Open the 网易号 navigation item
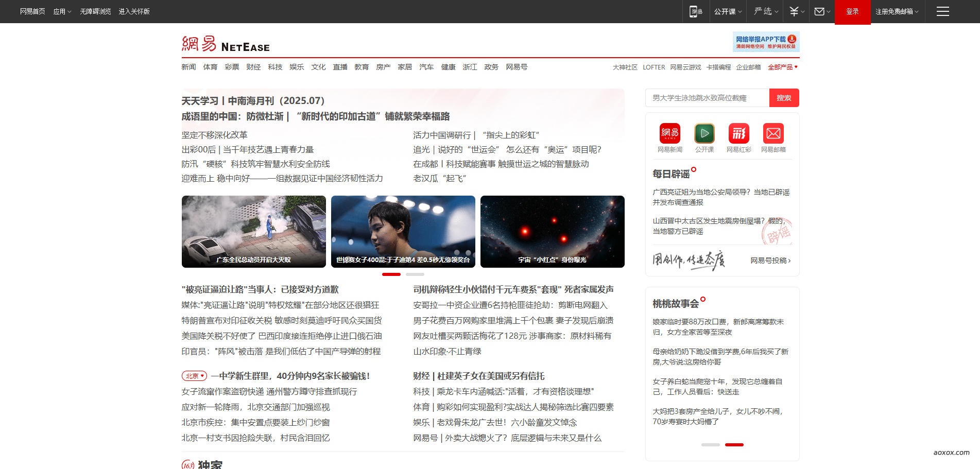This screenshot has width=980, height=469. [517, 67]
